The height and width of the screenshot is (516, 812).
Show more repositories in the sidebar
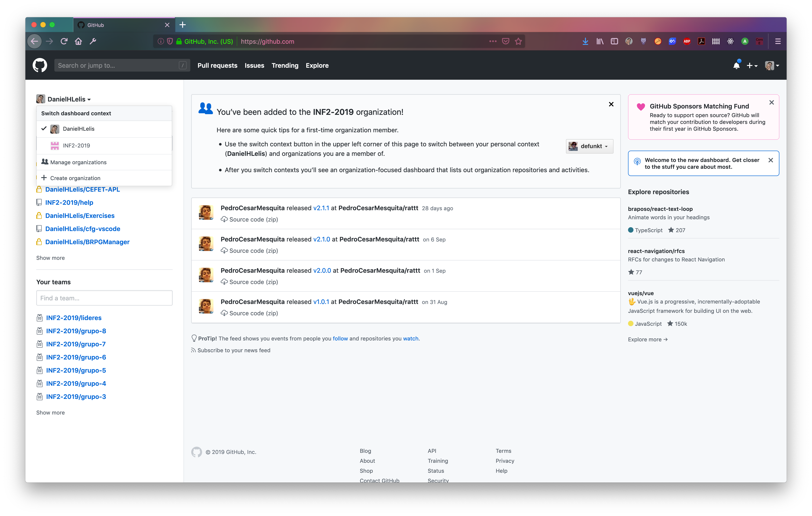coord(51,258)
